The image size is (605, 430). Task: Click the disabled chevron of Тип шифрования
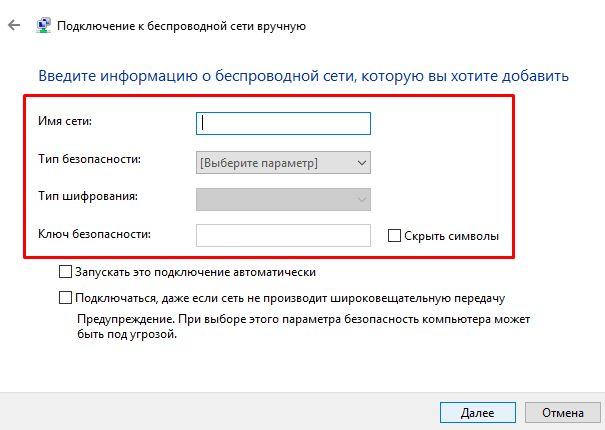(x=362, y=200)
